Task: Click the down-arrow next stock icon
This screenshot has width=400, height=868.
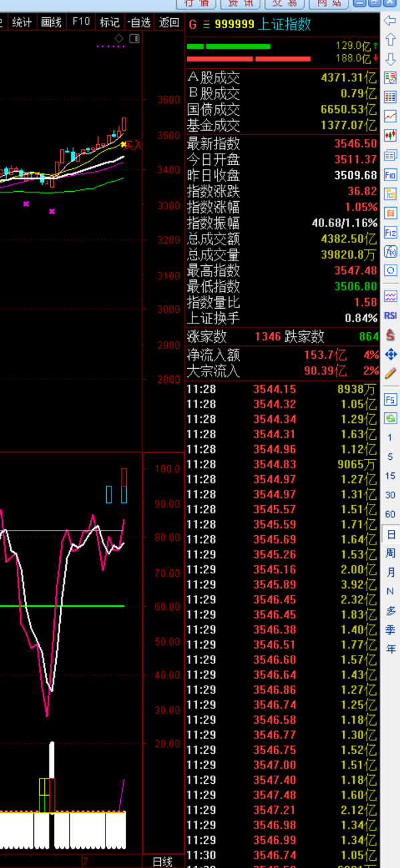Action: tap(390, 59)
